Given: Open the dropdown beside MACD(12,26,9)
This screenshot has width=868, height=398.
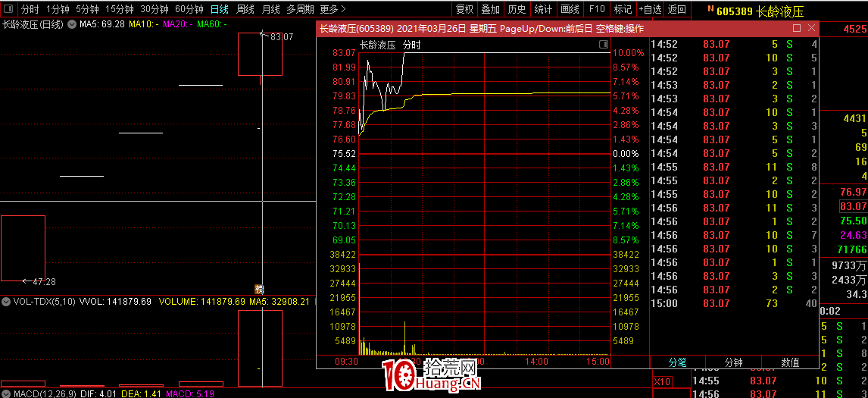Looking at the screenshot, I should pyautogui.click(x=6, y=394).
